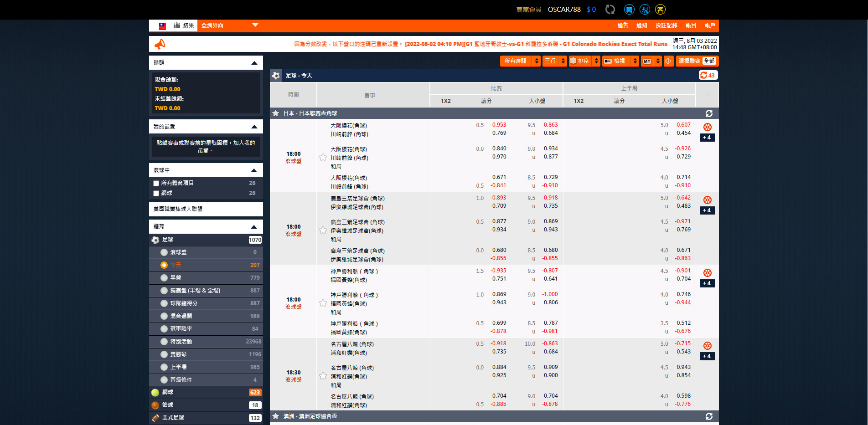Viewport: 868px width, 425px height.
Task: Open 投注記錄 in the top menu
Action: 666,26
